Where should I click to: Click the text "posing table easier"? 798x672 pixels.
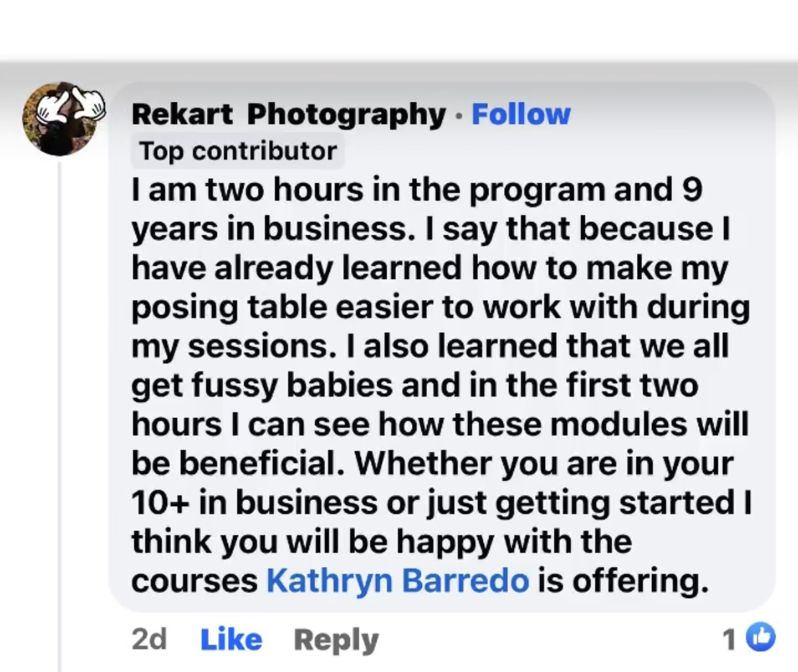click(285, 307)
